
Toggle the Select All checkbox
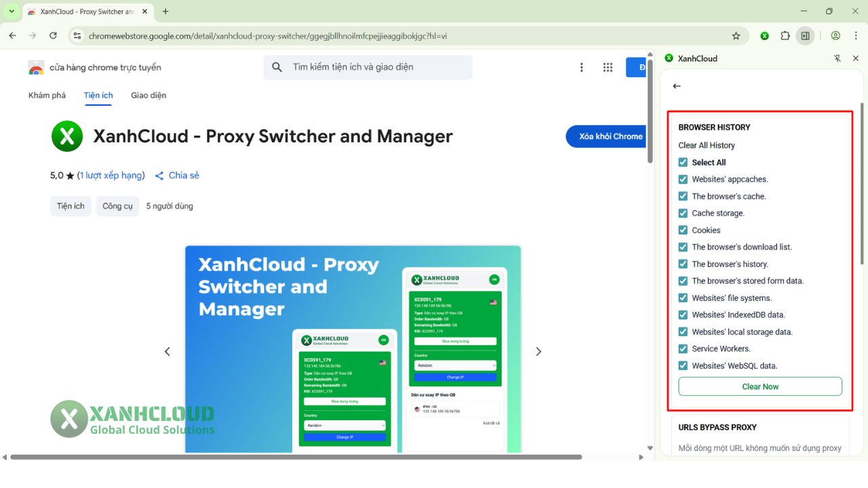tap(683, 162)
